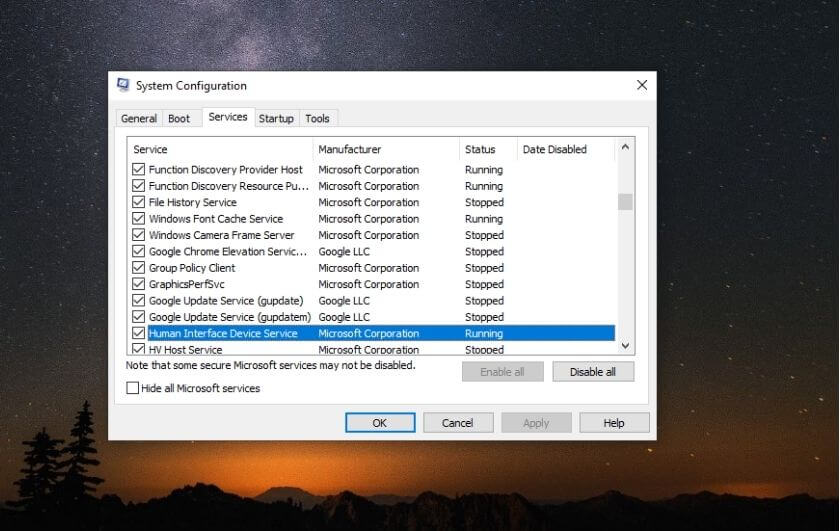This screenshot has width=840, height=531.
Task: Select the Tools tab
Action: [317, 118]
